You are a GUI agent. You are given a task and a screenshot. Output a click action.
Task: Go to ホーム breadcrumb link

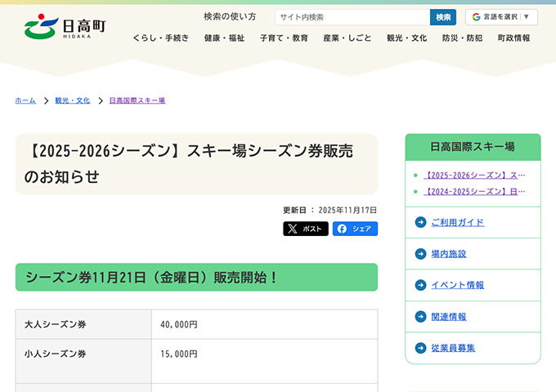pyautogui.click(x=25, y=100)
